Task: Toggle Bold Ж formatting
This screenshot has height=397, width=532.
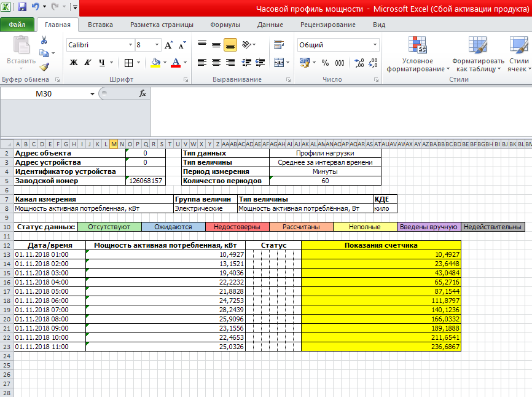Action: 74,63
